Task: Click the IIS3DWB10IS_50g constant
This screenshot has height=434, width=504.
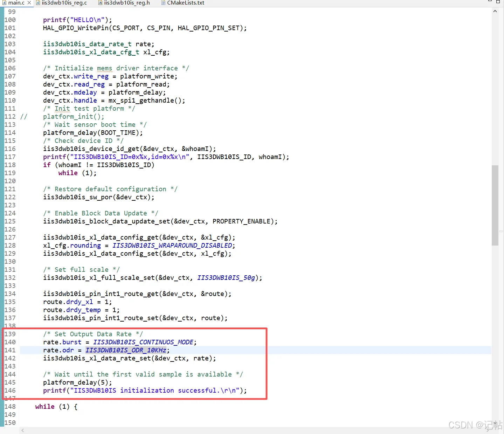Action: [x=226, y=278]
